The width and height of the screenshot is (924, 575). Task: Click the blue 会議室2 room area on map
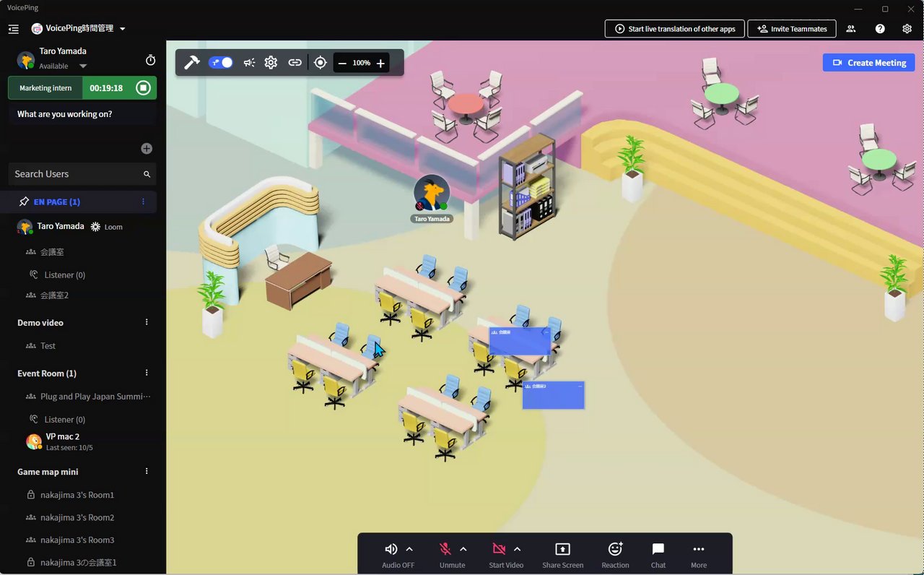coord(554,395)
